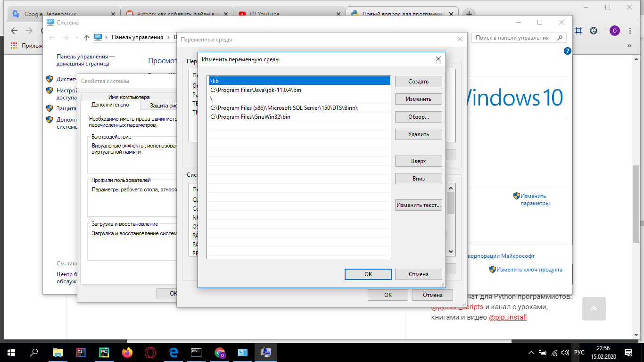Show hidden system tray icons
The height and width of the screenshot is (362, 644).
point(531,352)
